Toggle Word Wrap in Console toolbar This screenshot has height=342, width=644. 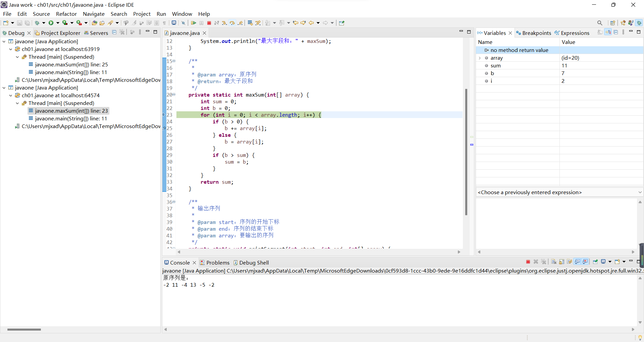pos(570,262)
